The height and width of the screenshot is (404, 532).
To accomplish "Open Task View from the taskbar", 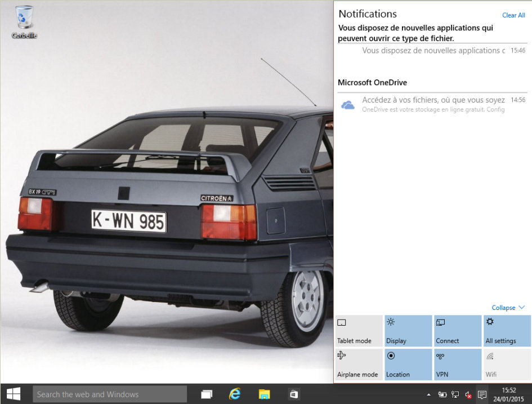I will (207, 394).
